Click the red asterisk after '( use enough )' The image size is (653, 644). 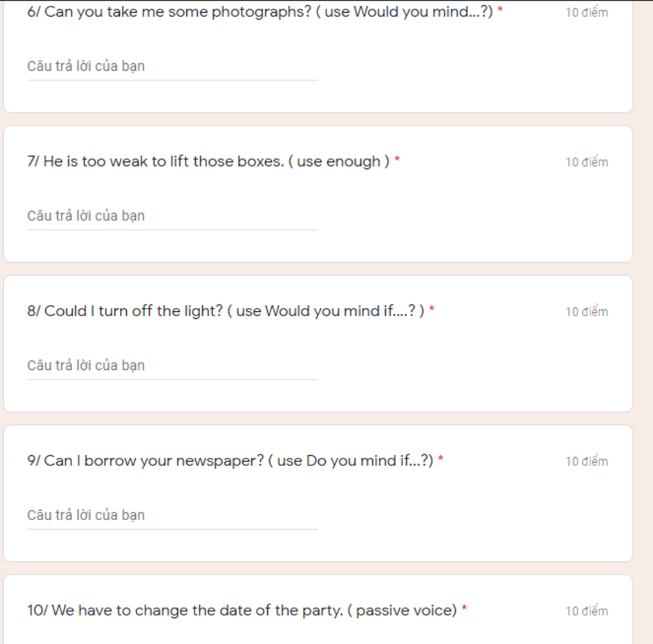397,161
